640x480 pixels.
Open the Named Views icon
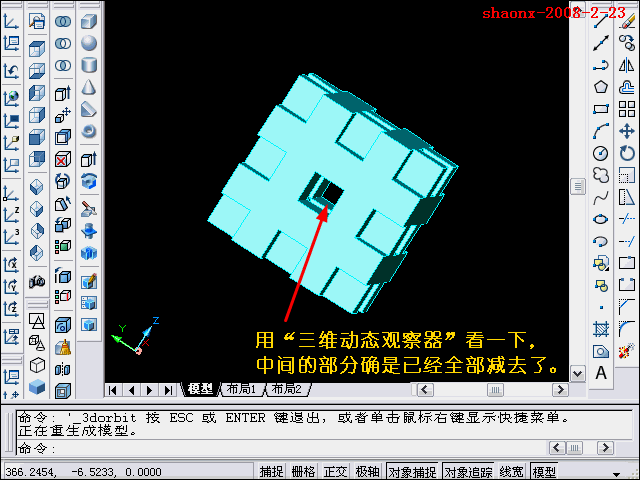pyautogui.click(x=37, y=21)
